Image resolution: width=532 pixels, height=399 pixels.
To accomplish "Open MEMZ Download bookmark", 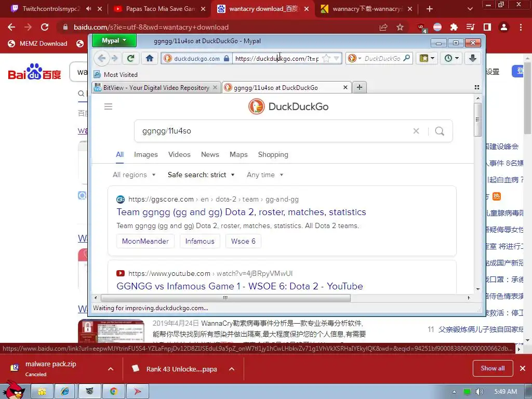I will tap(37, 44).
